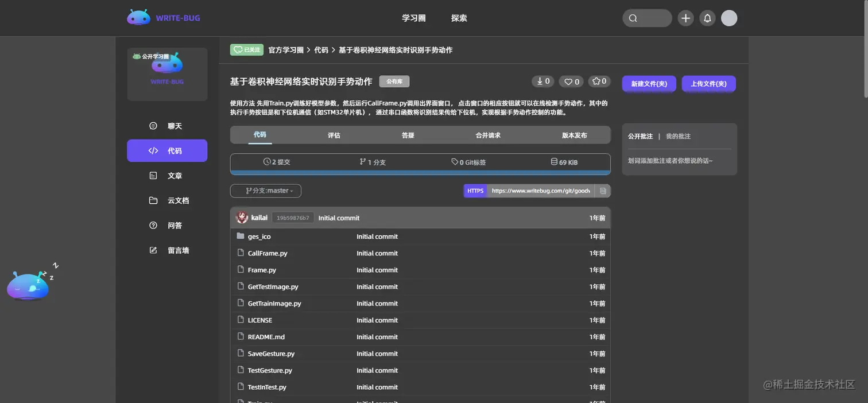This screenshot has height=403, width=868.
Task: Click the kailai author name
Action: pos(259,218)
